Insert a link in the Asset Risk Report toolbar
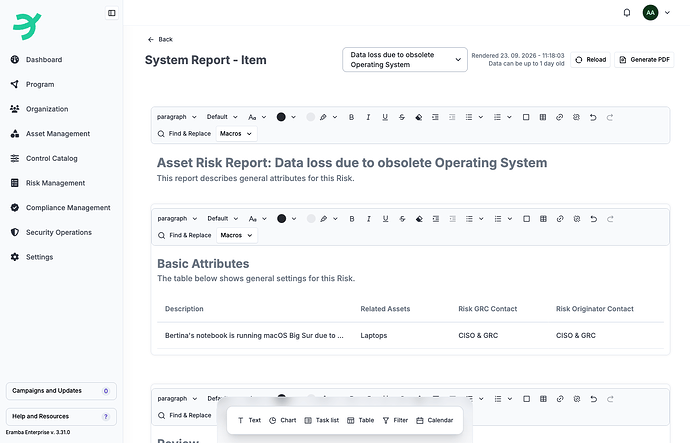Image resolution: width=690 pixels, height=443 pixels. click(x=559, y=117)
